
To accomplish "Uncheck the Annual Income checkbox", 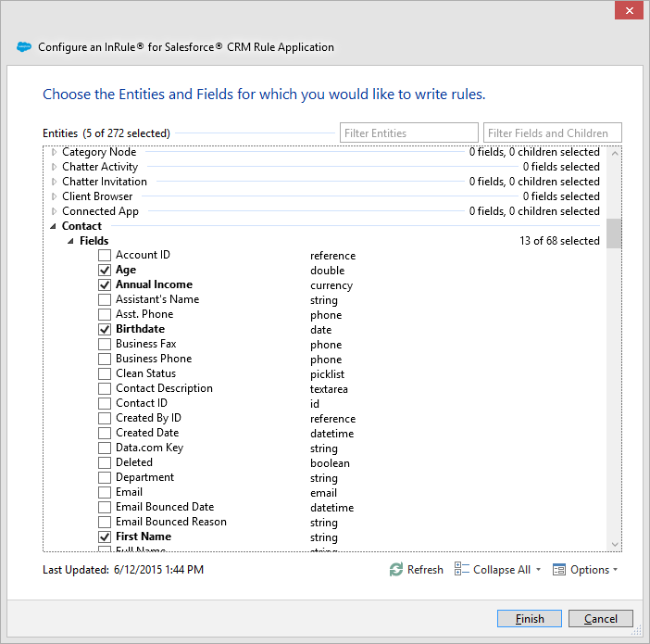I will pyautogui.click(x=105, y=285).
